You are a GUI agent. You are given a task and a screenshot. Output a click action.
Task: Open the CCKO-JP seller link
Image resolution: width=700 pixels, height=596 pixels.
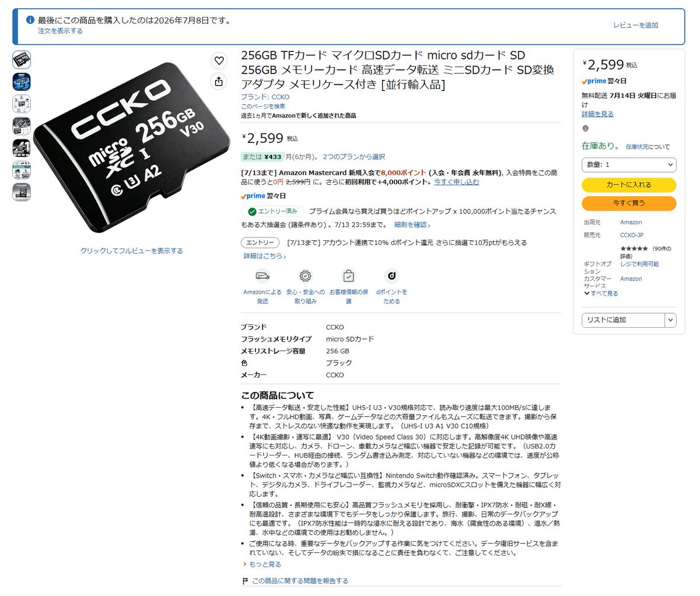[632, 235]
